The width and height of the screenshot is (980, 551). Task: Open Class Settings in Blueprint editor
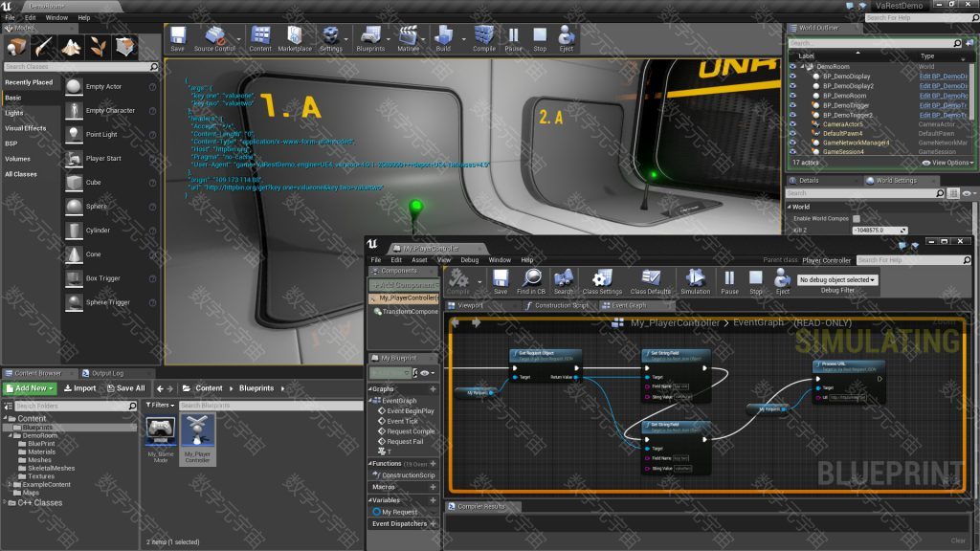(x=602, y=282)
